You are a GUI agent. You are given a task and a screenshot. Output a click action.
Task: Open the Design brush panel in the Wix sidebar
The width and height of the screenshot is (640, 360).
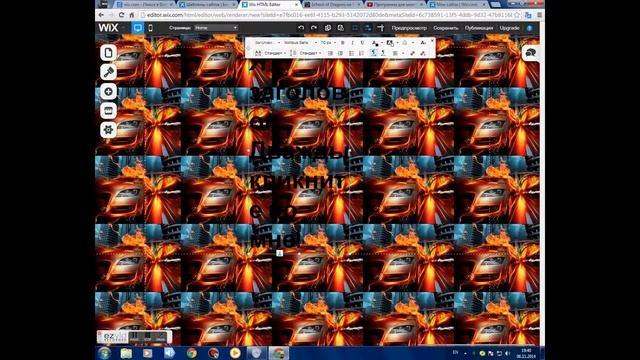[x=108, y=72]
